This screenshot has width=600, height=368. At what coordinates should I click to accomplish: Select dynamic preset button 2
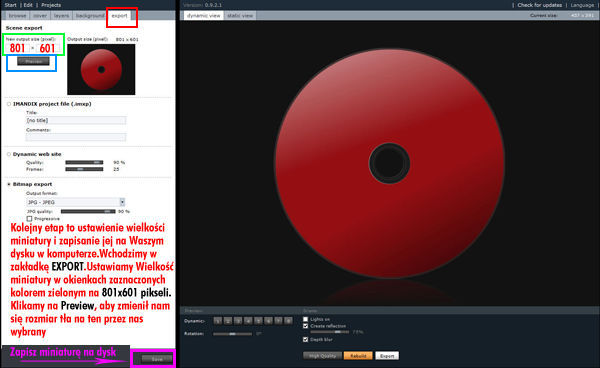point(228,321)
